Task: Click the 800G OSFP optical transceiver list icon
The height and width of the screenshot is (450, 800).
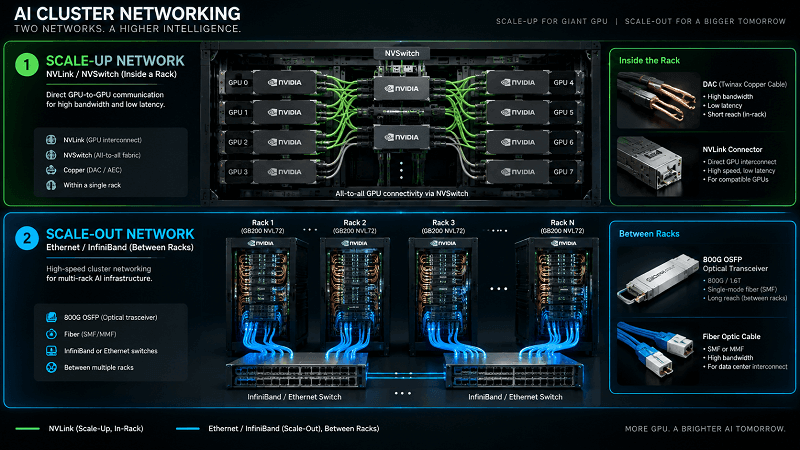Action: tap(52, 317)
